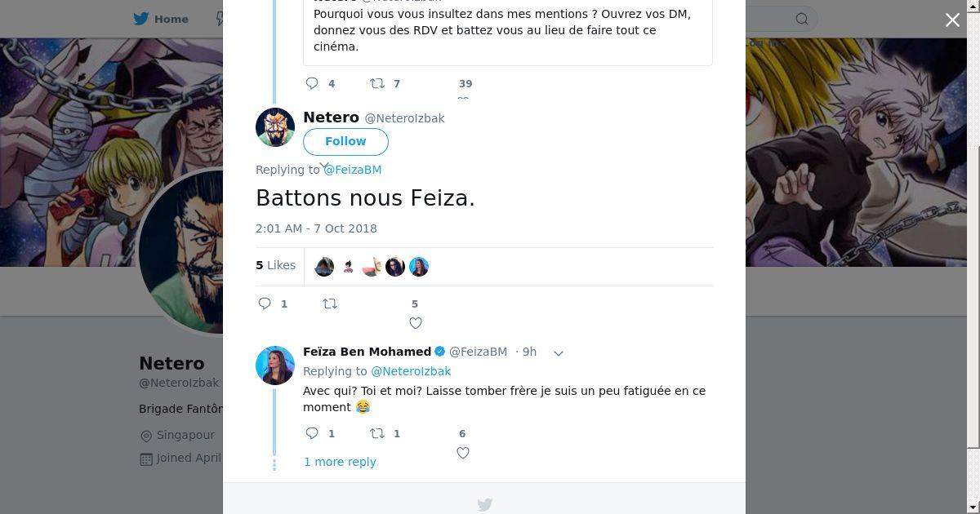Reply to the "Battons nous Feiza." tweet
The image size is (980, 514).
265,304
